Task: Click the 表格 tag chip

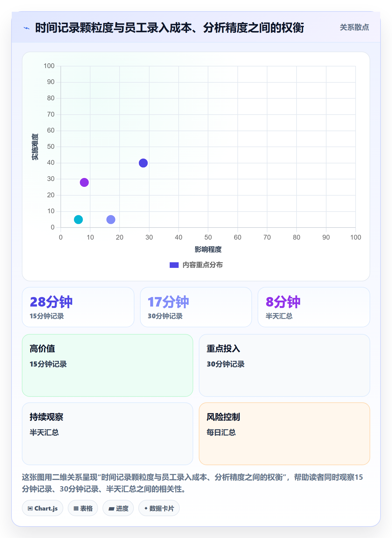Action: (x=83, y=508)
